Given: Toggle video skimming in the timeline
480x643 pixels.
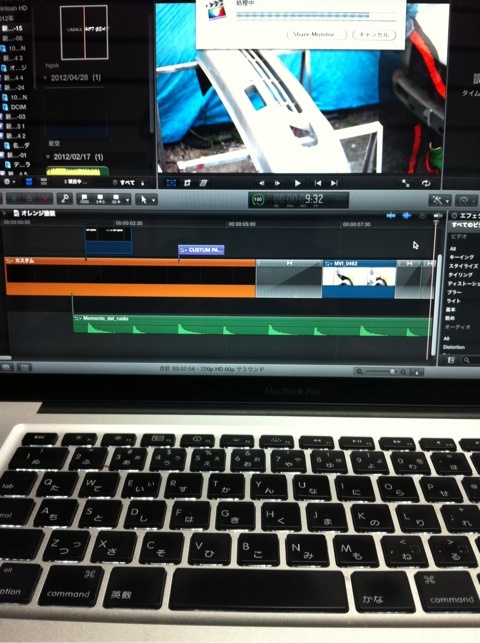Looking at the screenshot, I should coord(391,215).
